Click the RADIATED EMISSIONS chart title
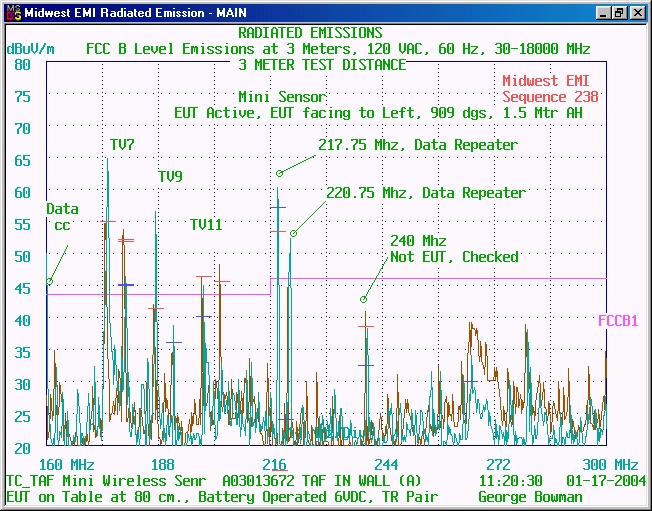This screenshot has height=511, width=652. 310,33
